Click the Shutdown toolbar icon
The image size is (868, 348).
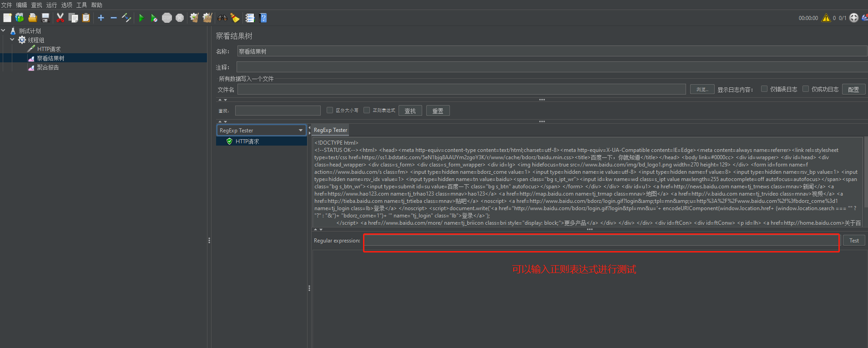click(180, 18)
